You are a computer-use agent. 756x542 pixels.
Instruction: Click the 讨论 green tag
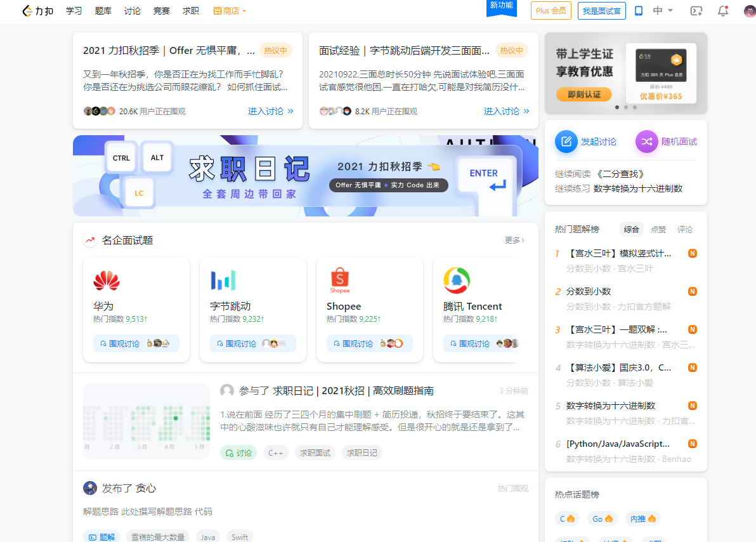tap(238, 453)
